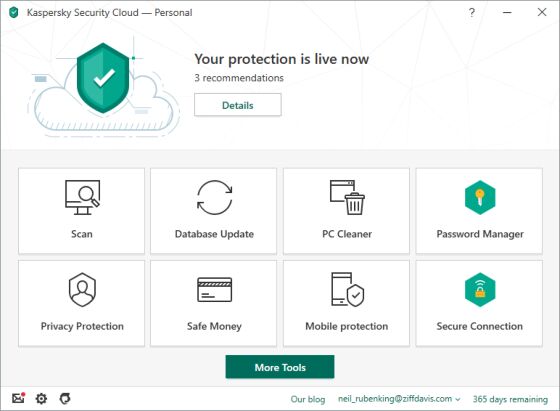Click the PC Cleaner label

347,234
